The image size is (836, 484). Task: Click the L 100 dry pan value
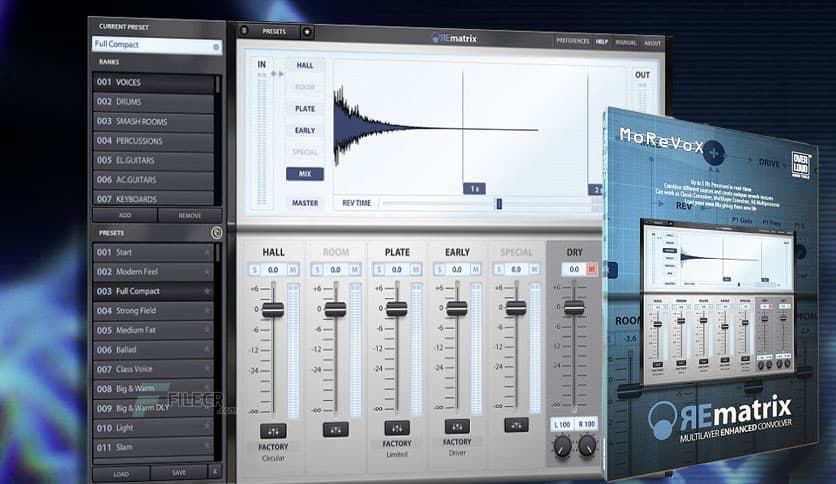click(x=562, y=424)
